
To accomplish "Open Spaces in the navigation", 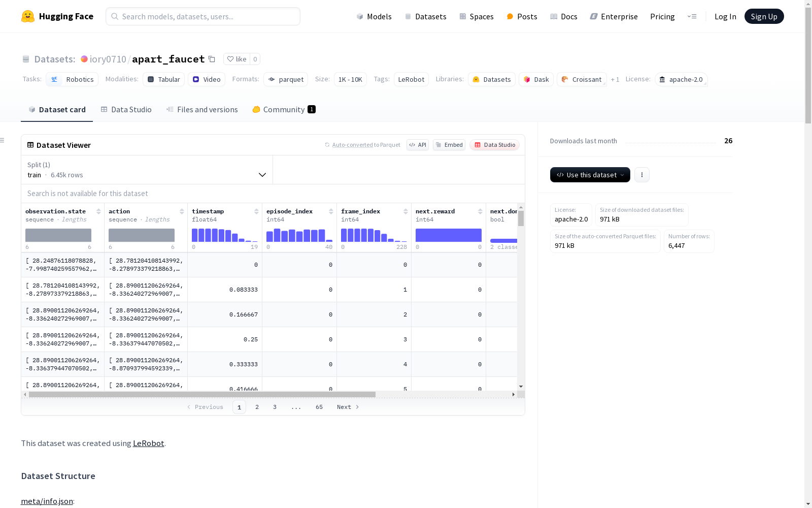I will [x=477, y=16].
